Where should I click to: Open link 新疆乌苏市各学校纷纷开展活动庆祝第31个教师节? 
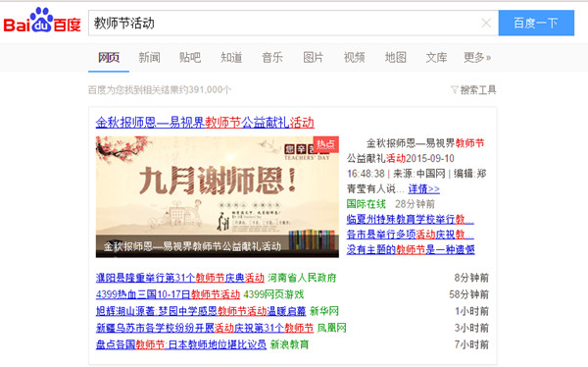point(205,328)
